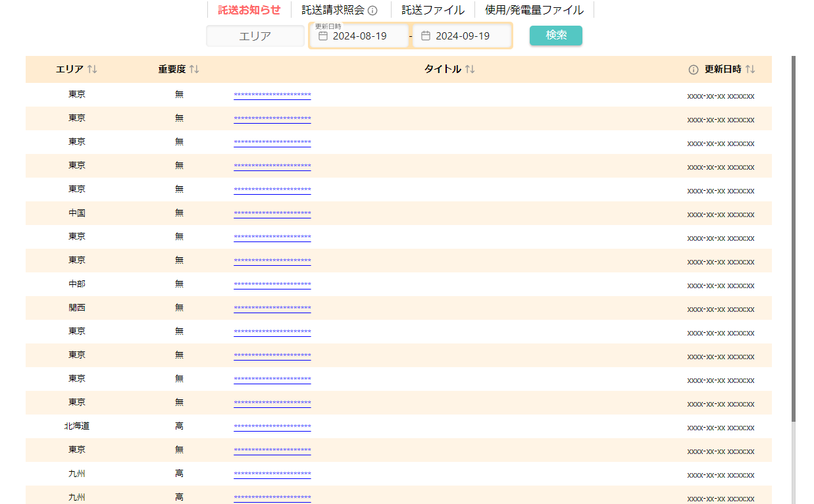
Task: Click the vertical scrollbar of the table
Action: [x=793, y=238]
